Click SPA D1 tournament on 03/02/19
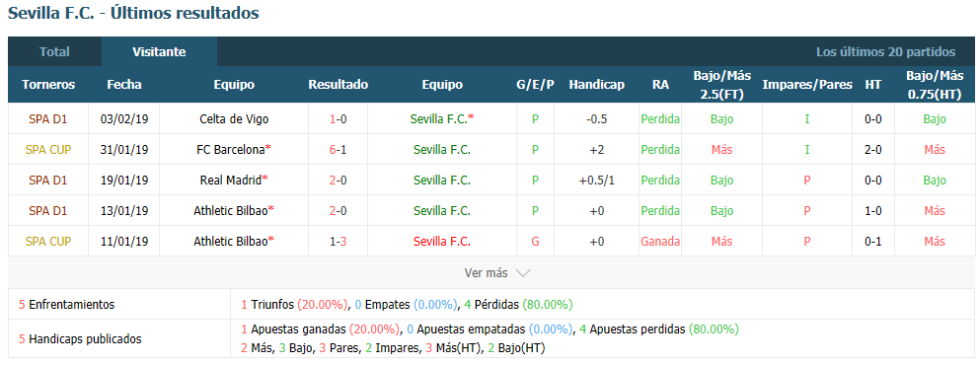The image size is (980, 365). [48, 118]
